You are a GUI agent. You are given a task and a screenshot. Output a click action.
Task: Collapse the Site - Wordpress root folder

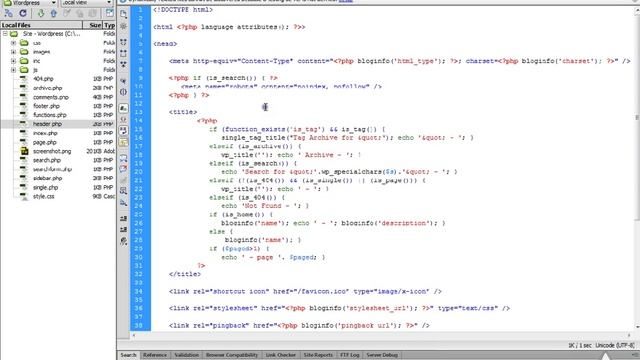(x=5, y=33)
